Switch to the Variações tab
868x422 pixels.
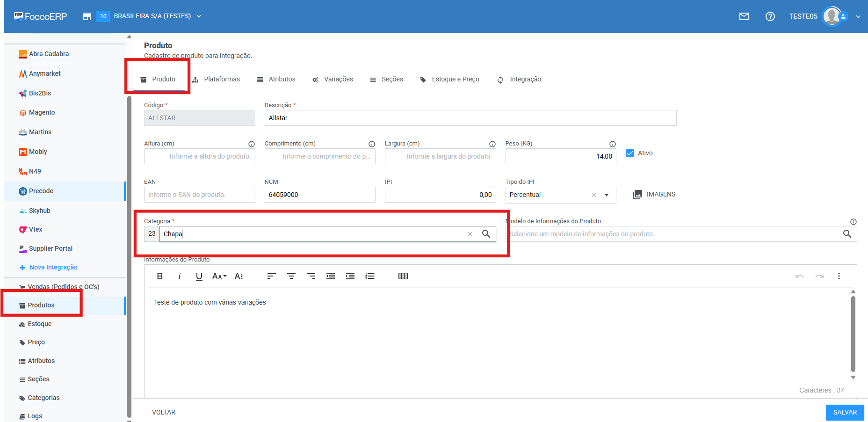coord(333,80)
